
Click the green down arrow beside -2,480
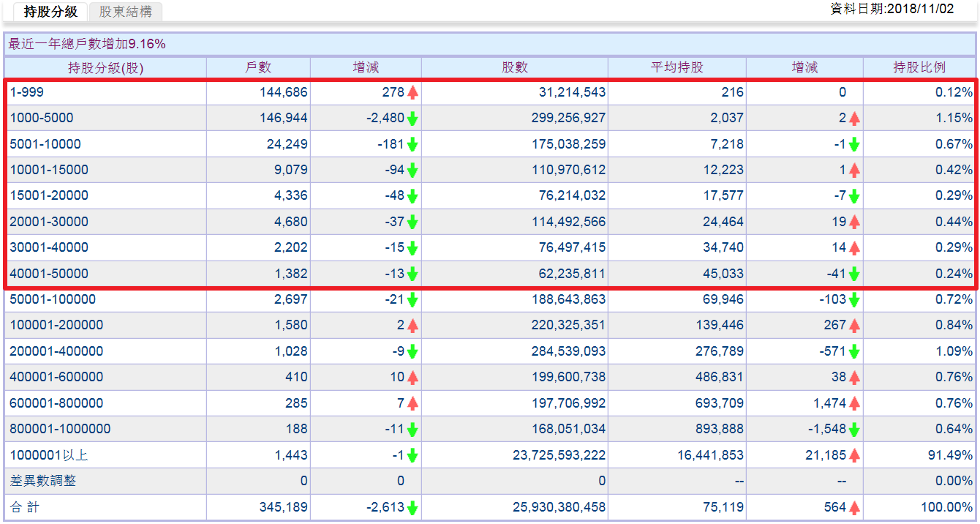[x=412, y=118]
